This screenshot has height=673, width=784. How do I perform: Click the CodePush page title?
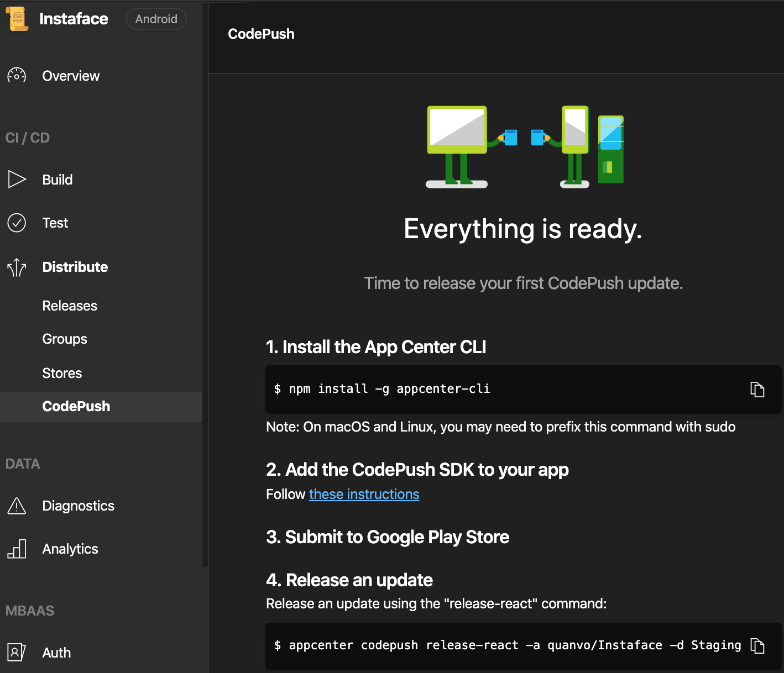(x=261, y=34)
